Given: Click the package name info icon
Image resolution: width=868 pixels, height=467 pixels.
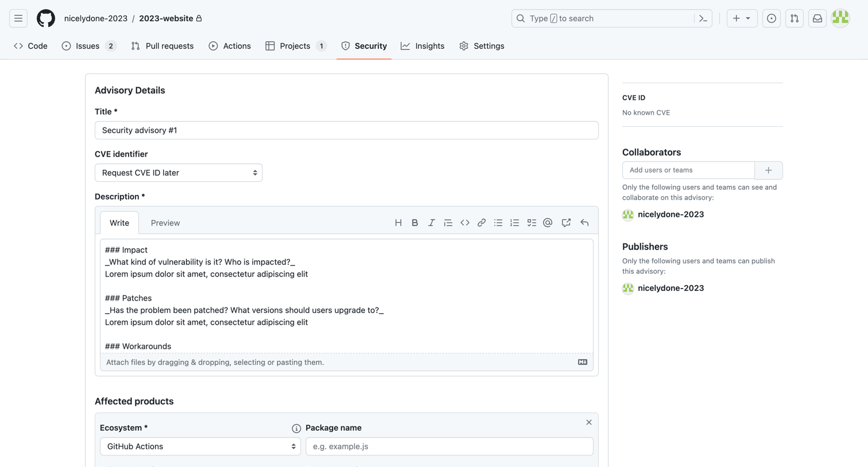Looking at the screenshot, I should pos(296,429).
